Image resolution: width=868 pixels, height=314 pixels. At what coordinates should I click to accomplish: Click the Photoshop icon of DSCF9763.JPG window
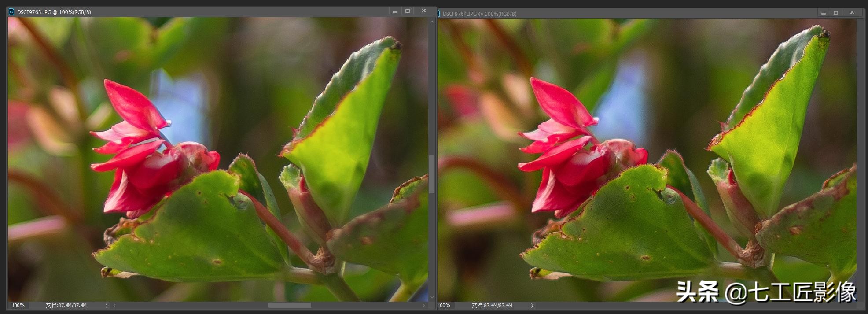pyautogui.click(x=11, y=12)
